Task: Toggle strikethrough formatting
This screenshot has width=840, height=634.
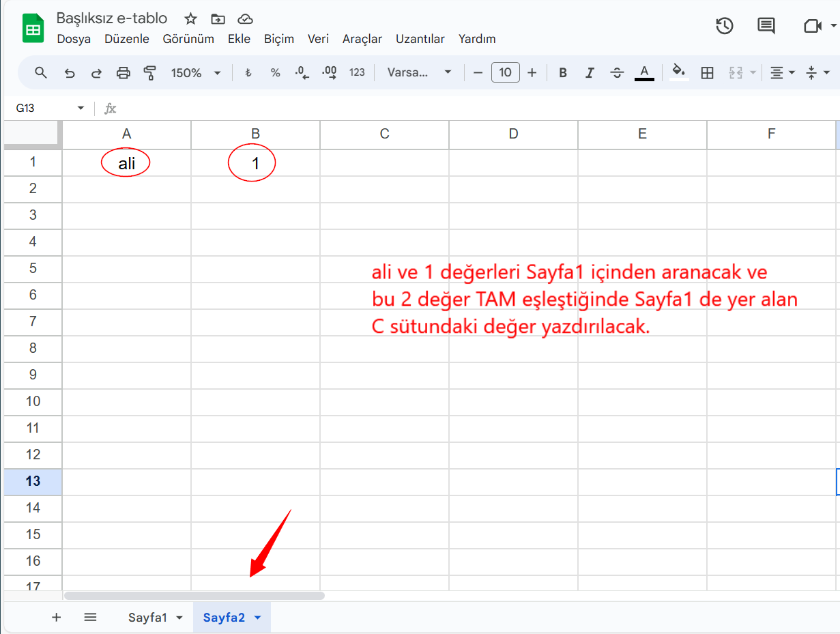Action: pyautogui.click(x=617, y=72)
